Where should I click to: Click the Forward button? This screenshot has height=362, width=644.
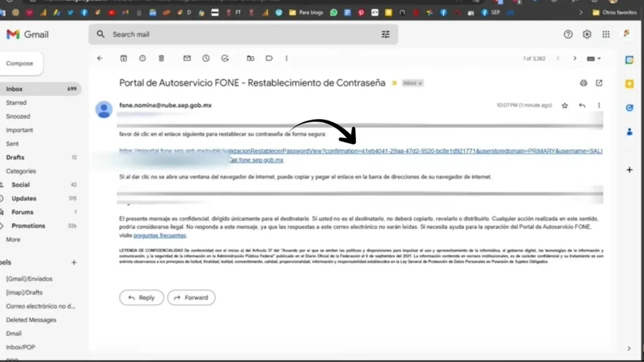click(191, 297)
